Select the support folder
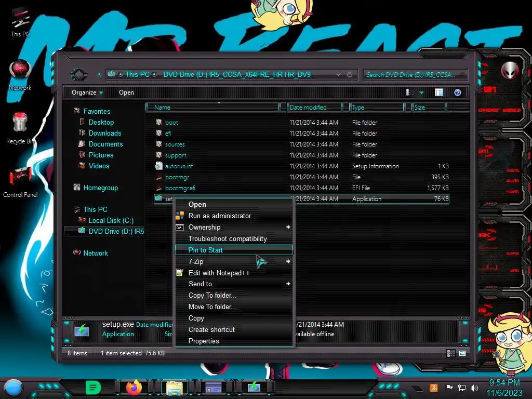Image resolution: width=532 pixels, height=399 pixels. point(176,155)
